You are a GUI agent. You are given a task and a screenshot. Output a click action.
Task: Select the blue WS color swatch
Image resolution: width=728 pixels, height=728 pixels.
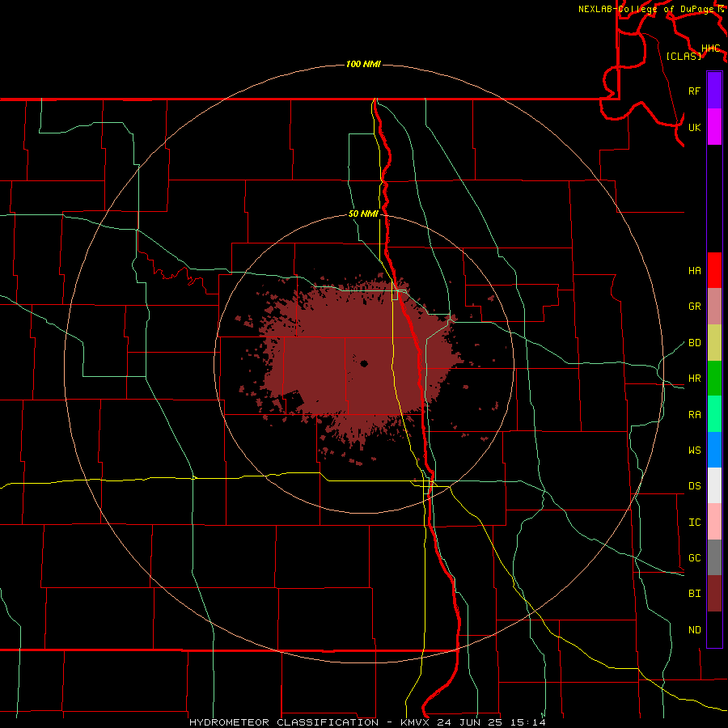click(x=714, y=450)
